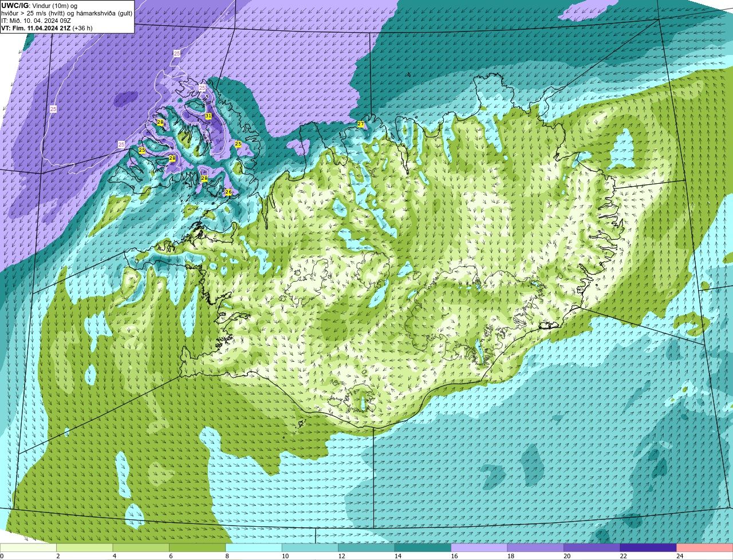
Task: Click the legend tick label "2"
Action: [58, 556]
